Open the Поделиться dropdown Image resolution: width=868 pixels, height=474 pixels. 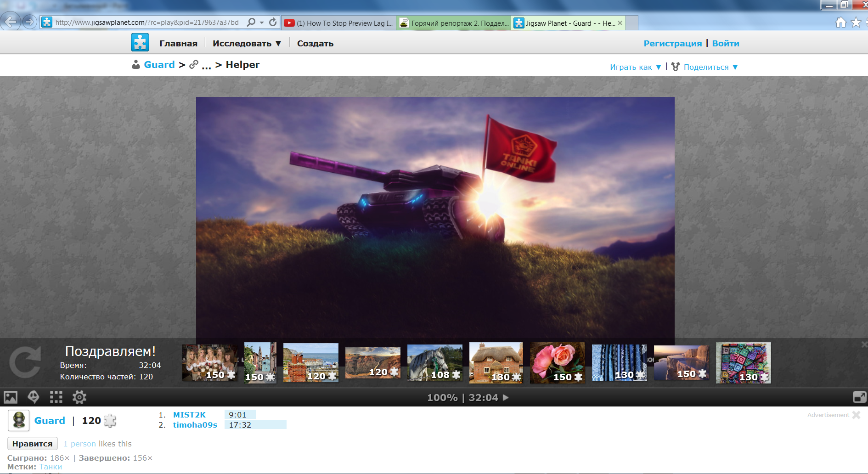pyautogui.click(x=711, y=67)
